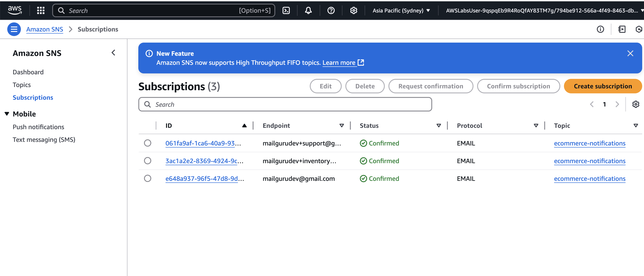Open Subscriptions in the sidebar
Screen dimensions: 644x276
33,97
